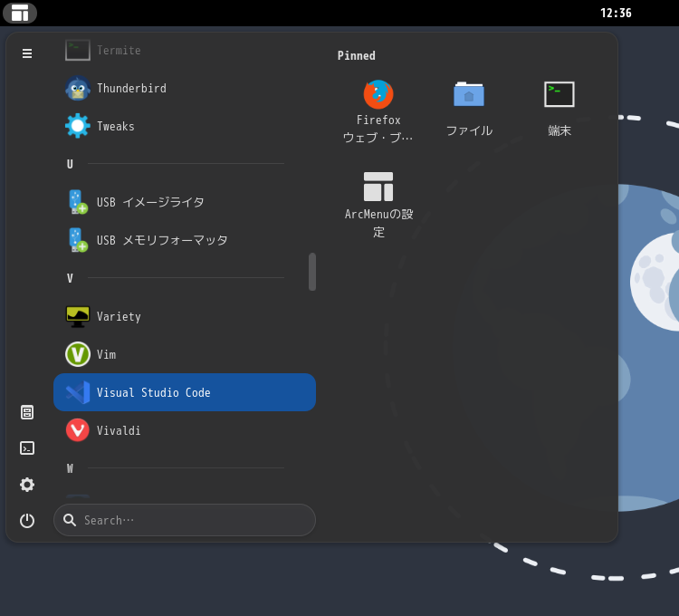Open Tweaks application
679x616 pixels.
(185, 126)
